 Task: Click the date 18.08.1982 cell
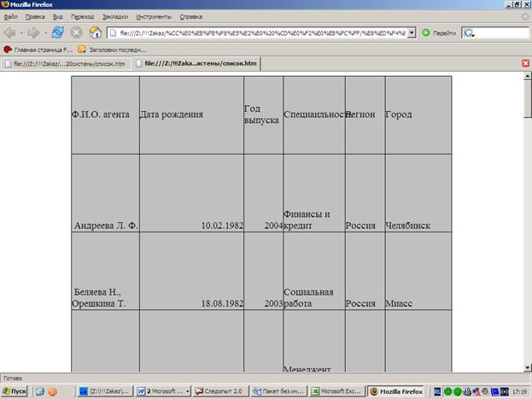191,271
